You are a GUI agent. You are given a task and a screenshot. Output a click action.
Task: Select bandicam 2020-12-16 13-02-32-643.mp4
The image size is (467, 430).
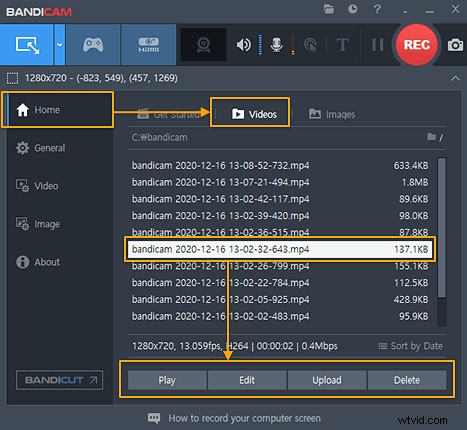click(280, 249)
